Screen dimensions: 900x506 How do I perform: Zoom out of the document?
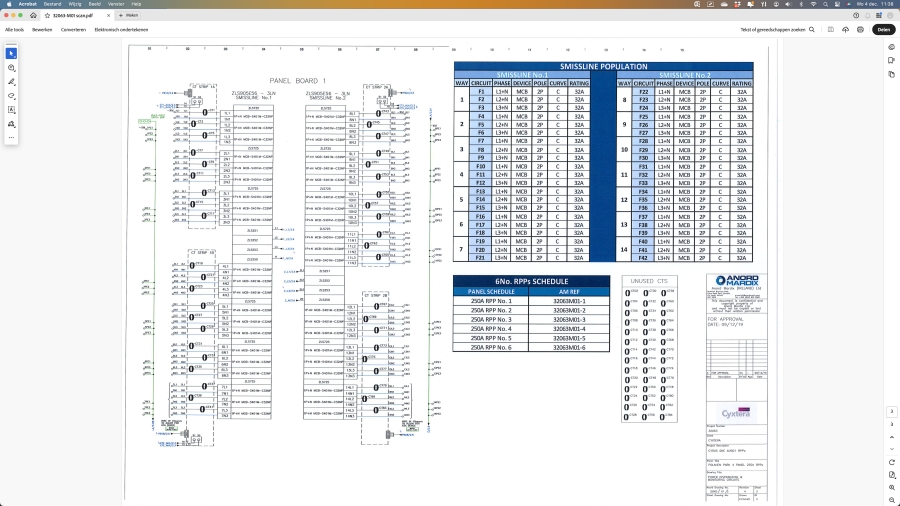coord(890,499)
